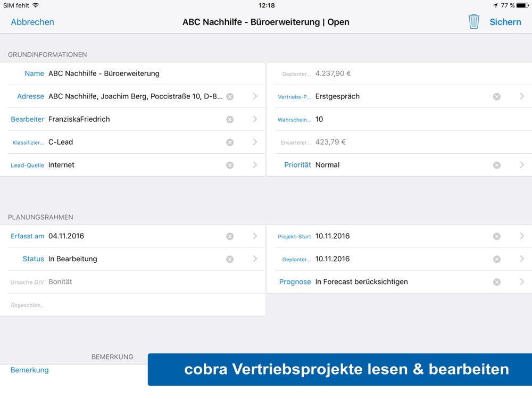
Task: Tap the location arrow status icon
Action: [x=496, y=5]
